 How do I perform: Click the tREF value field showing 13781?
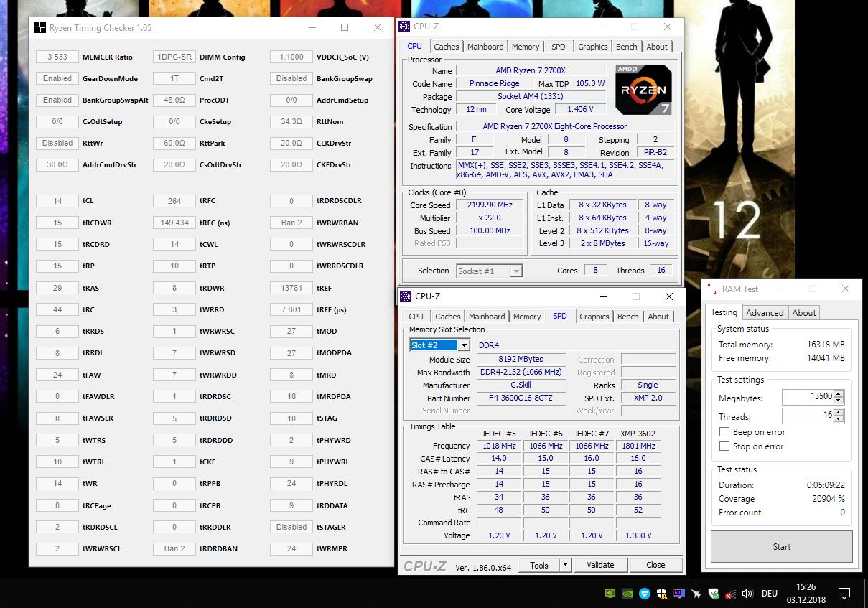click(291, 288)
